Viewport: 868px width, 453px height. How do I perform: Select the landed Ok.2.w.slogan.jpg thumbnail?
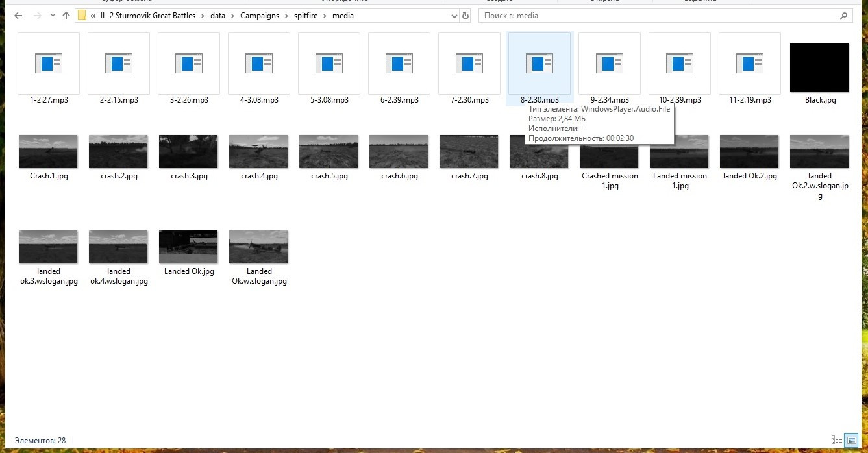[819, 151]
